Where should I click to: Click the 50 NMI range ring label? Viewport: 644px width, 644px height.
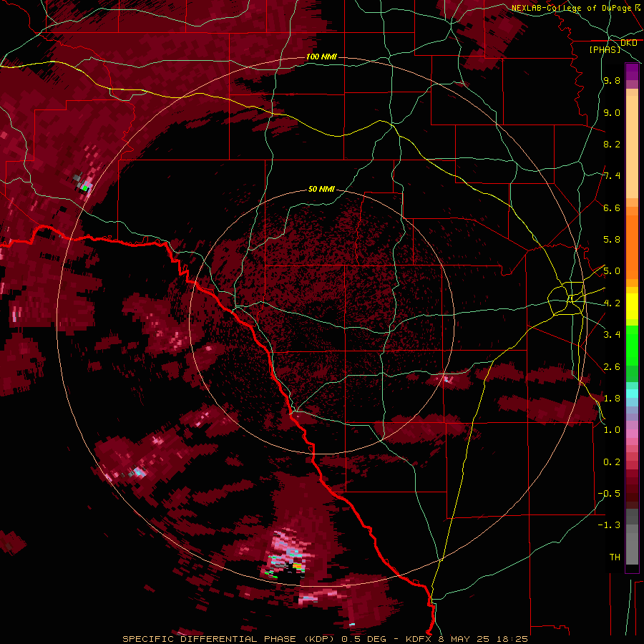321,189
